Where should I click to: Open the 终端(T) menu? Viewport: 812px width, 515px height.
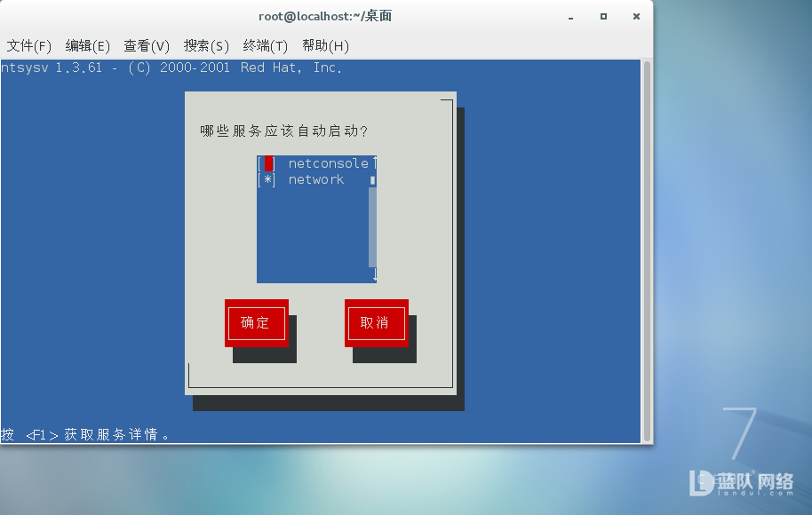pos(265,46)
